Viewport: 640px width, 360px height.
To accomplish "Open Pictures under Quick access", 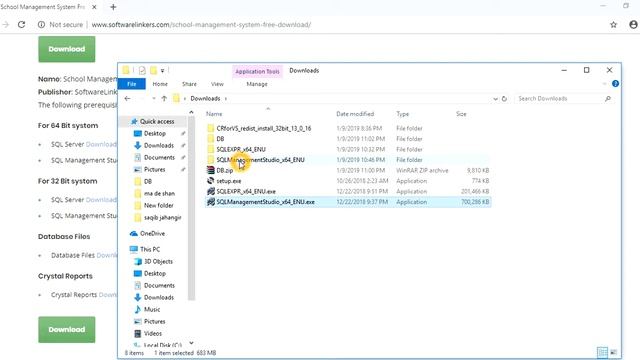I will pyautogui.click(x=154, y=169).
